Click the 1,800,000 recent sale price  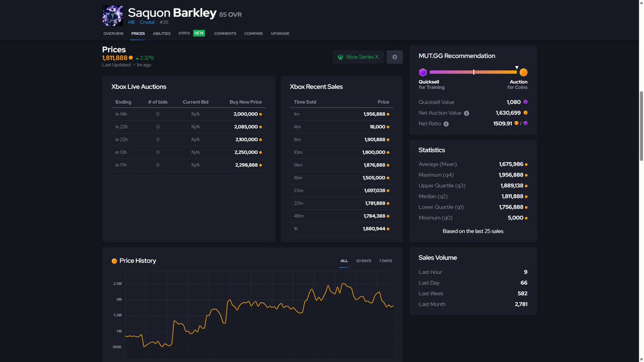point(374,152)
